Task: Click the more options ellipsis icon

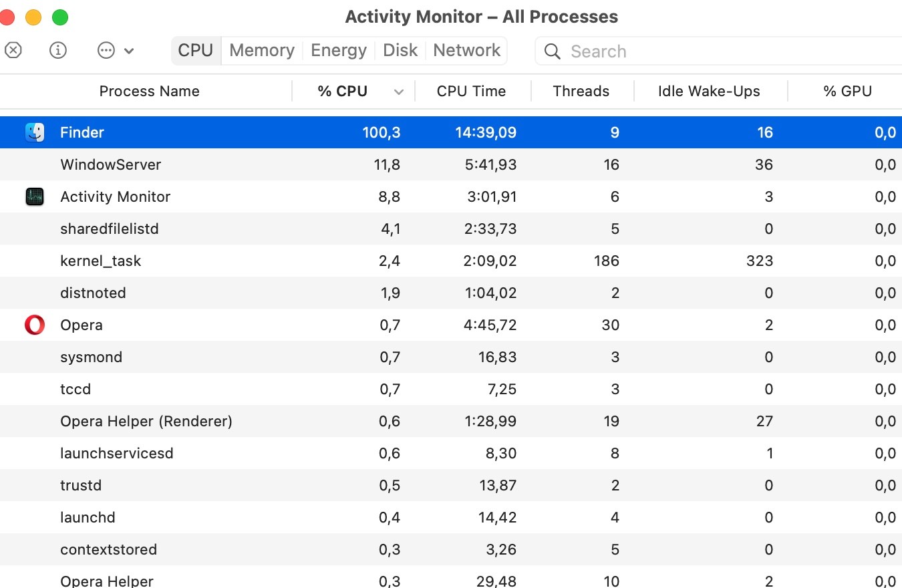Action: click(x=107, y=50)
